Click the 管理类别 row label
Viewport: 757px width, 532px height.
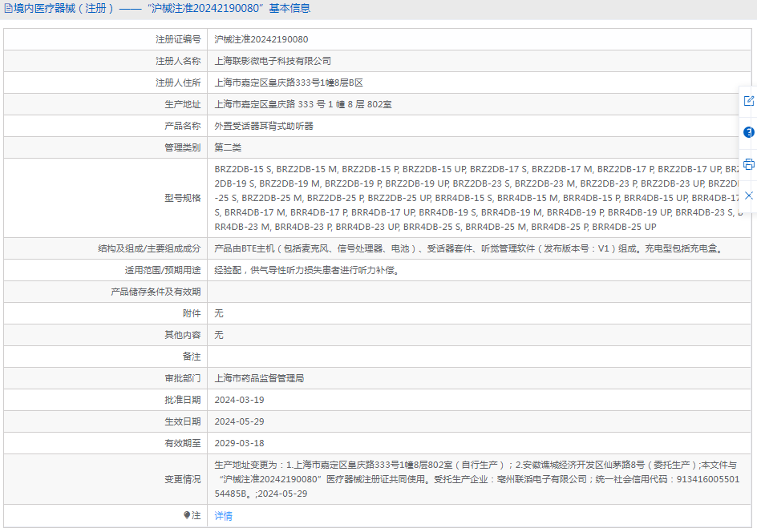point(183,147)
